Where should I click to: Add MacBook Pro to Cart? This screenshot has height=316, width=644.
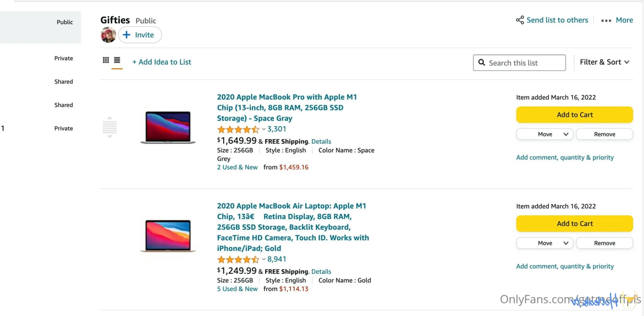pyautogui.click(x=574, y=115)
